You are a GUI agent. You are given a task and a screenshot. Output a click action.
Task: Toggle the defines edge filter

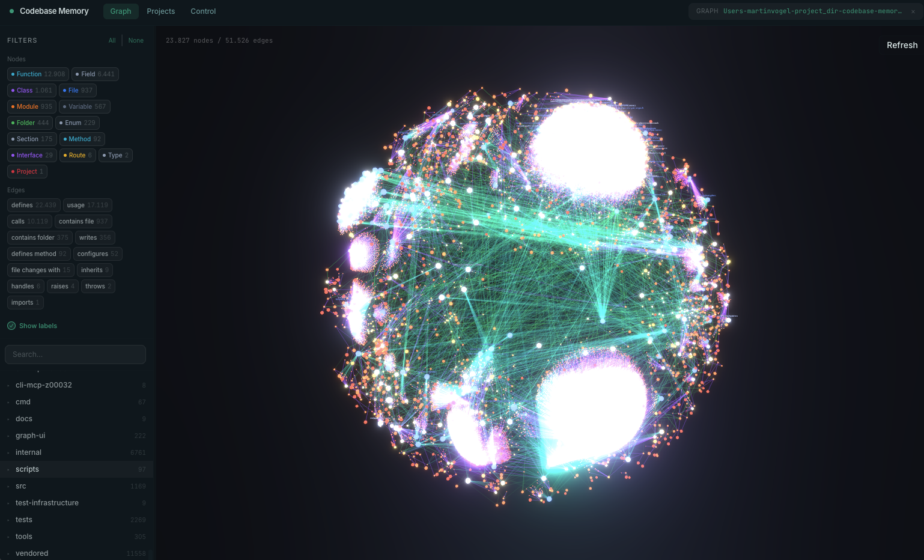click(x=33, y=205)
